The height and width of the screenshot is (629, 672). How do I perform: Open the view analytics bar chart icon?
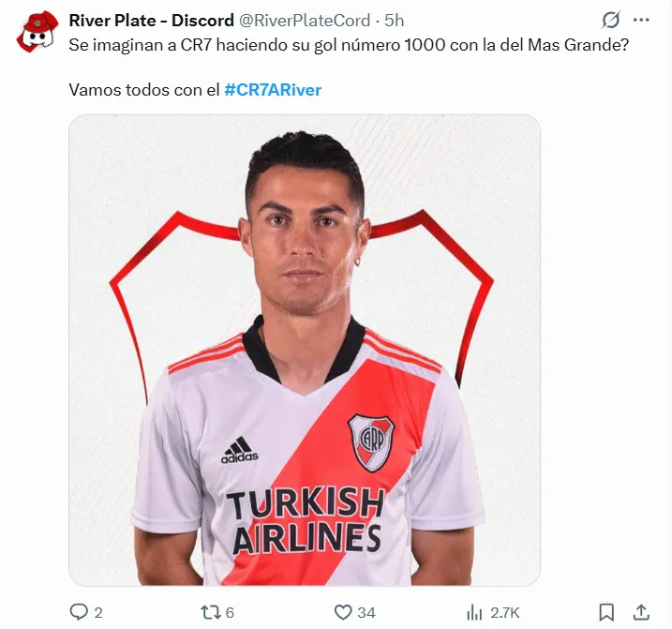[x=474, y=612]
